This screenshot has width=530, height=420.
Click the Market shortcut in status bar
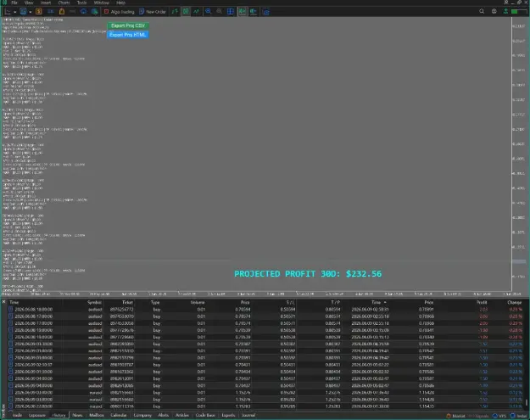[x=456, y=416]
